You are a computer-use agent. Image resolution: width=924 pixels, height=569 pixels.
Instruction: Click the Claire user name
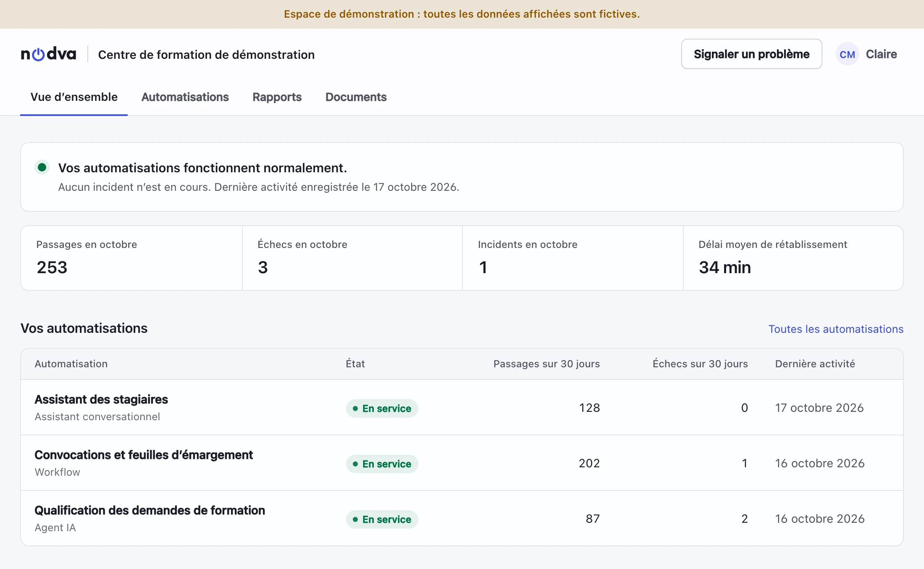[x=881, y=54]
